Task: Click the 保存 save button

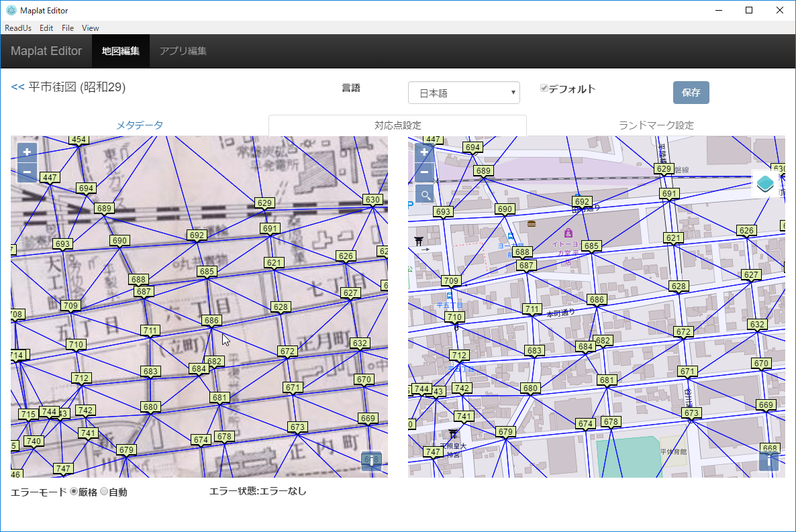Action: 691,92
